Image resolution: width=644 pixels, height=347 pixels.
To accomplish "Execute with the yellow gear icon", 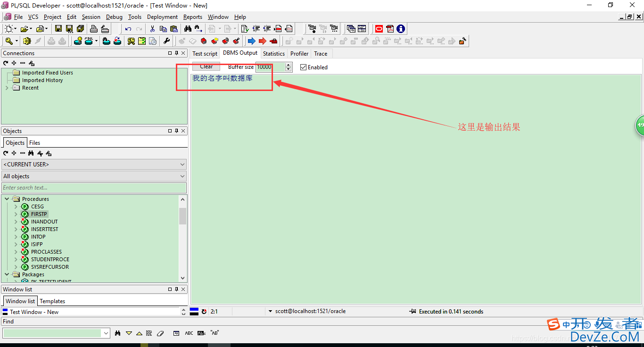I will (x=27, y=41).
